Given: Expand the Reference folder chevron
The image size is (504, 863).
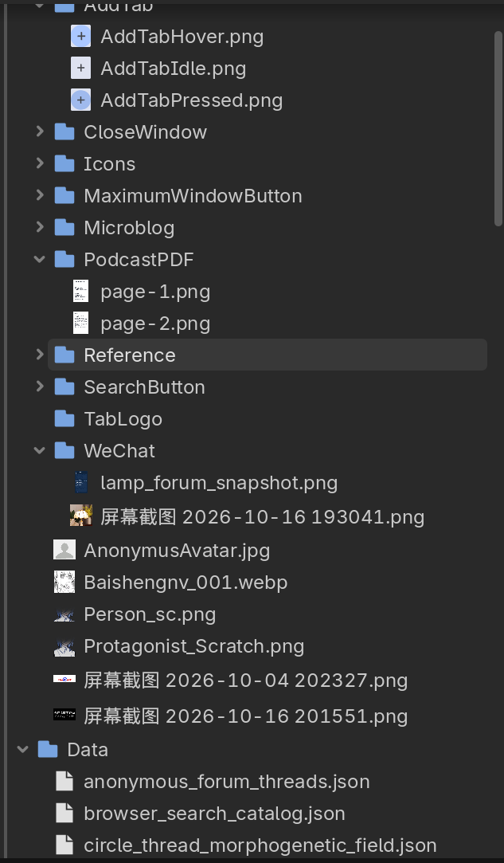Looking at the screenshot, I should 40,355.
